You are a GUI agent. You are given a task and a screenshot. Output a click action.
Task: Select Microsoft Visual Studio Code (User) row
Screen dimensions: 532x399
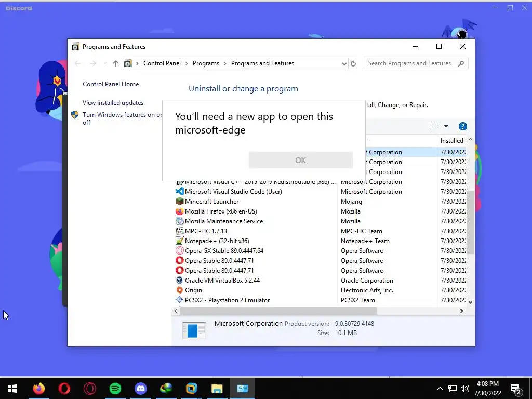pyautogui.click(x=233, y=192)
